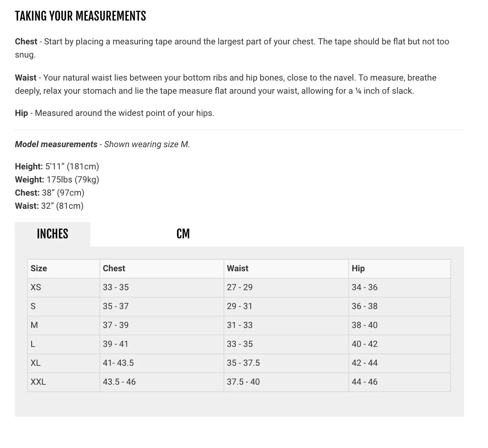
Task: Click the bold Hip instruction label
Action: pos(21,113)
